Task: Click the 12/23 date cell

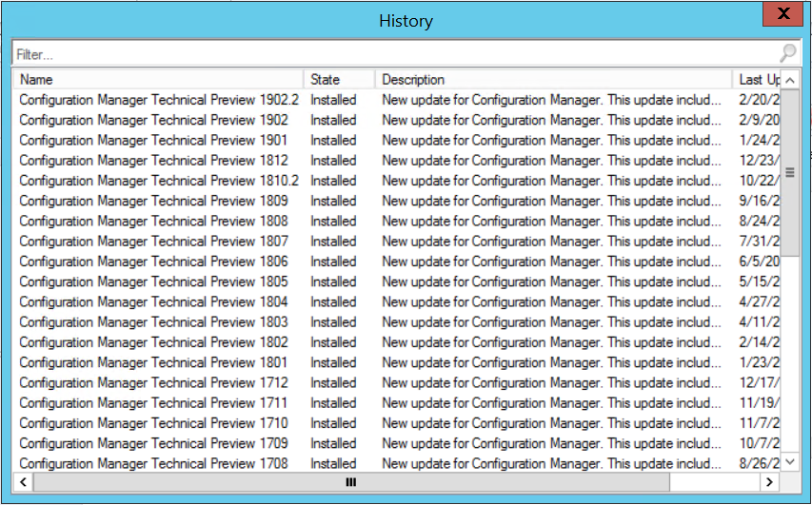Action: 760,161
